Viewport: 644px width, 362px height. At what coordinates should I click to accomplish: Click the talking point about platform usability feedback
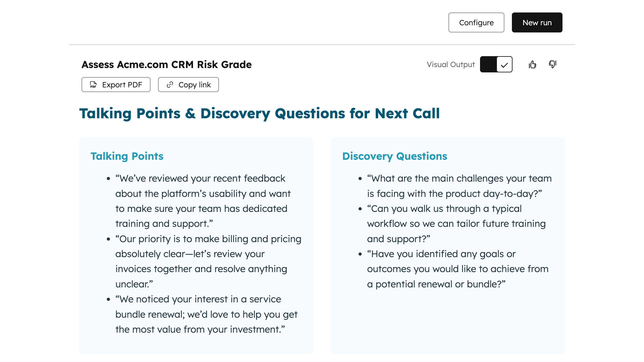pos(203,201)
